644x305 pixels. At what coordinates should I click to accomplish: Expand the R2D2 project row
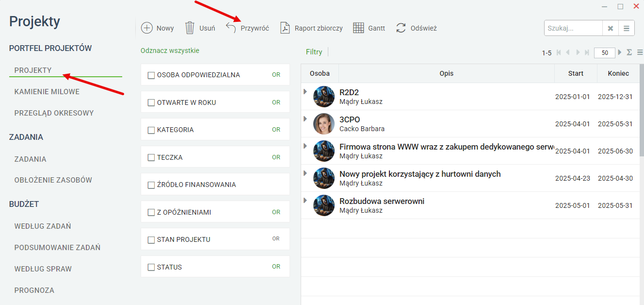[306, 91]
